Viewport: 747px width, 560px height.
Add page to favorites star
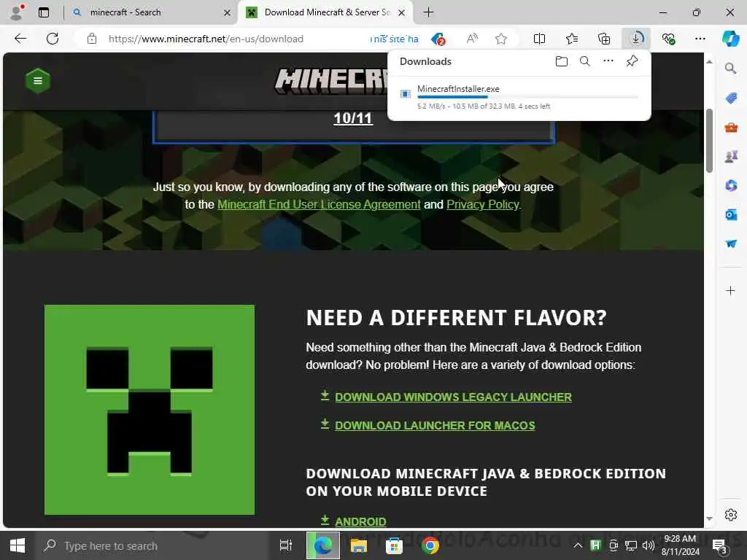[500, 39]
